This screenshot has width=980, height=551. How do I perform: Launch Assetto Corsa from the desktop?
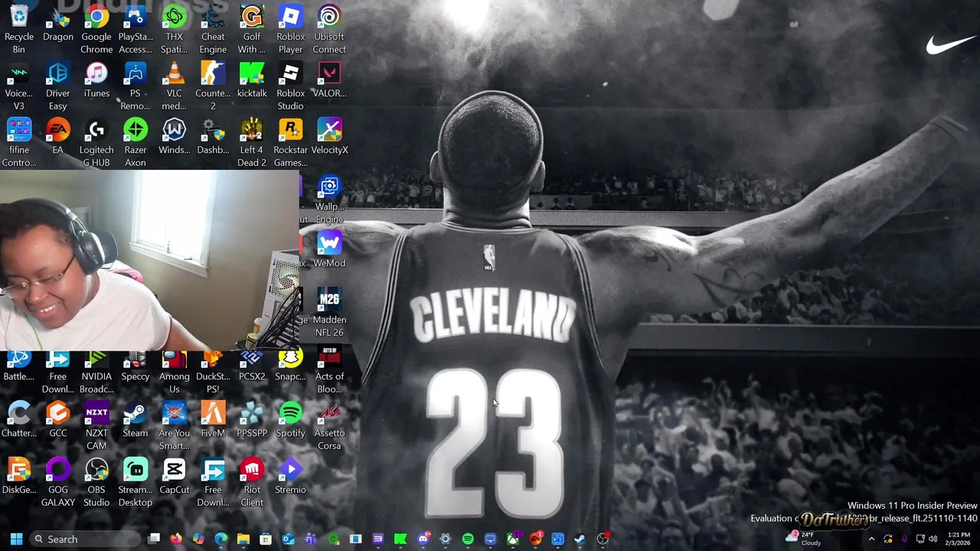pos(329,425)
